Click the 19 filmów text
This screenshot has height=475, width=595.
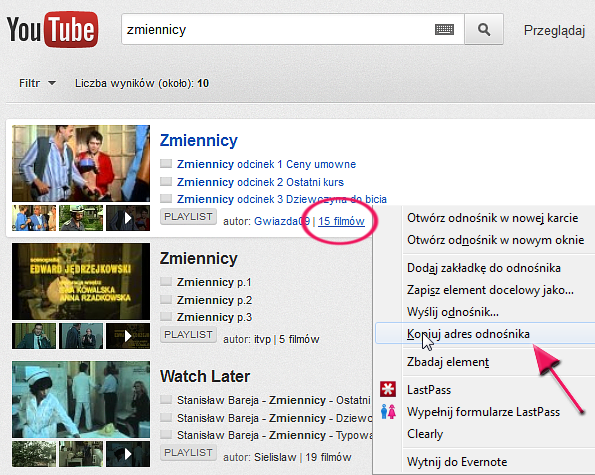click(x=328, y=457)
